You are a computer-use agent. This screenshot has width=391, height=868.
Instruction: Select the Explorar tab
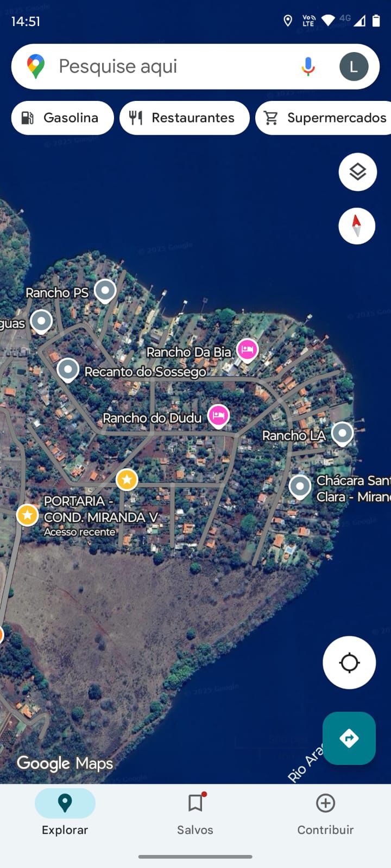point(65,814)
